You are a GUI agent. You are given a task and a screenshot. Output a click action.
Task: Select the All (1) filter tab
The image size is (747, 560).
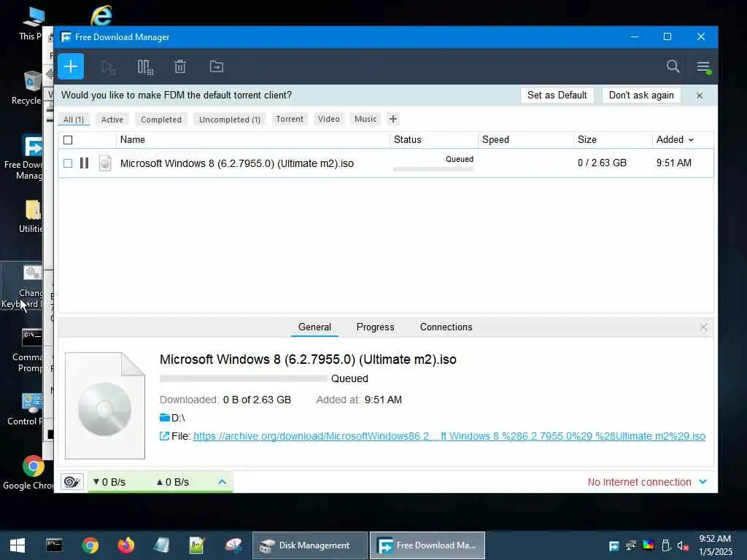click(x=74, y=120)
